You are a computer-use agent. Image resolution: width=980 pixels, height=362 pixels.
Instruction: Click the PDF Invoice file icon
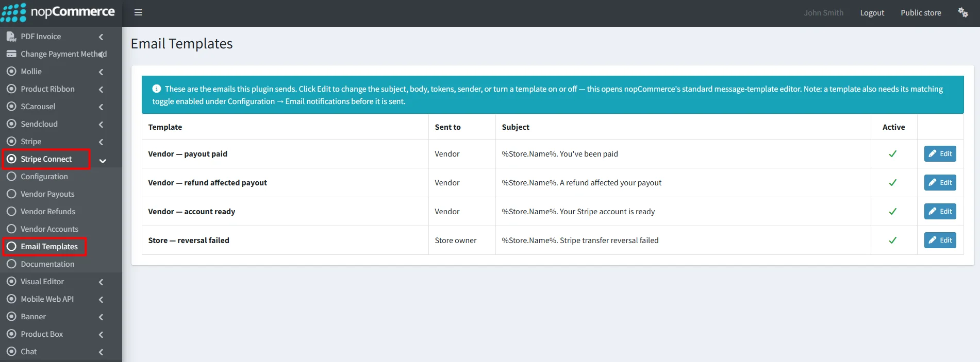(11, 37)
